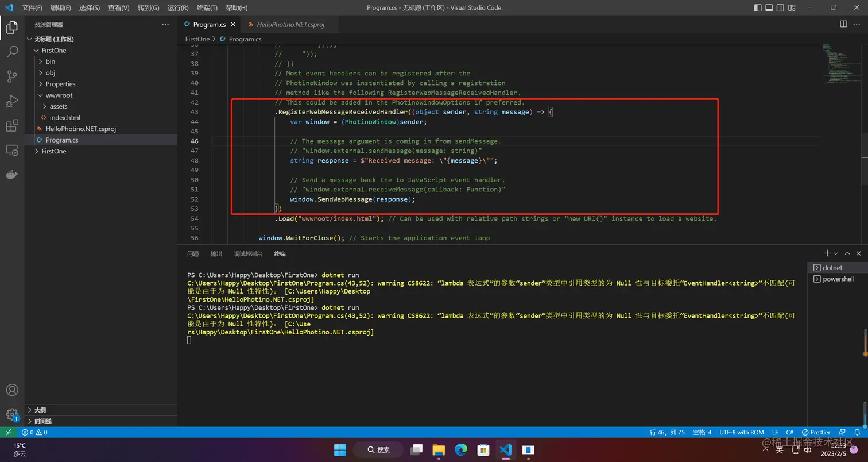The width and height of the screenshot is (868, 462).
Task: Open the 终端(T) menu
Action: pyautogui.click(x=207, y=7)
